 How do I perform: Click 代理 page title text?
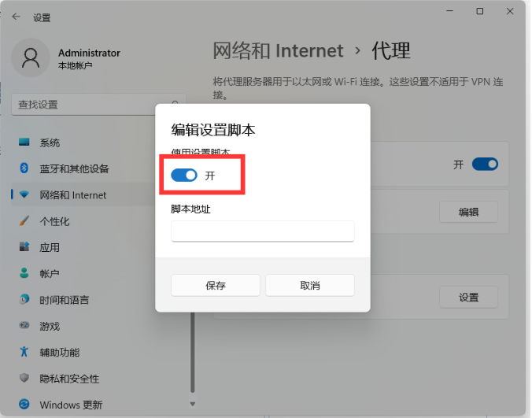pos(391,51)
